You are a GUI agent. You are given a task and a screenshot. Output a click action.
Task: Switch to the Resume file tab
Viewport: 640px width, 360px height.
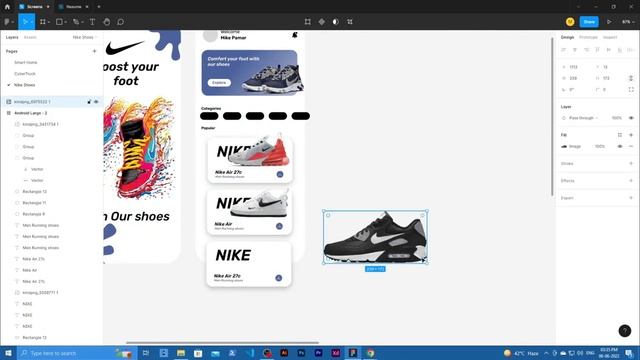73,7
